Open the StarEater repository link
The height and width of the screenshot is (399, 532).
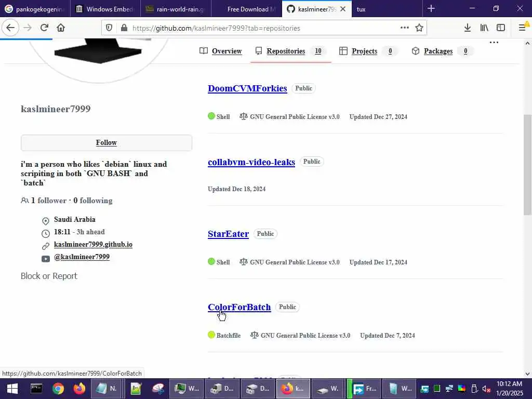(229, 234)
